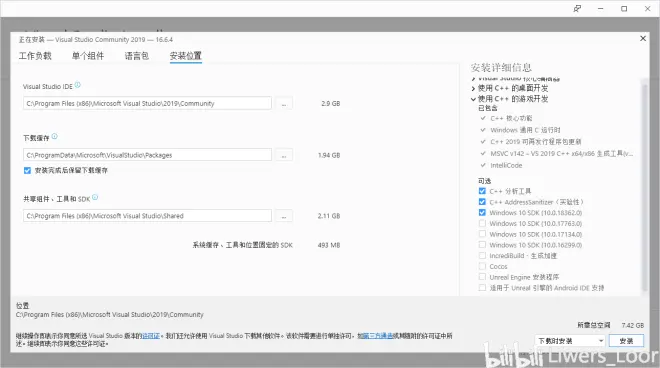
Task: Click the info icon beside 下载缓存
Action: [55, 136]
